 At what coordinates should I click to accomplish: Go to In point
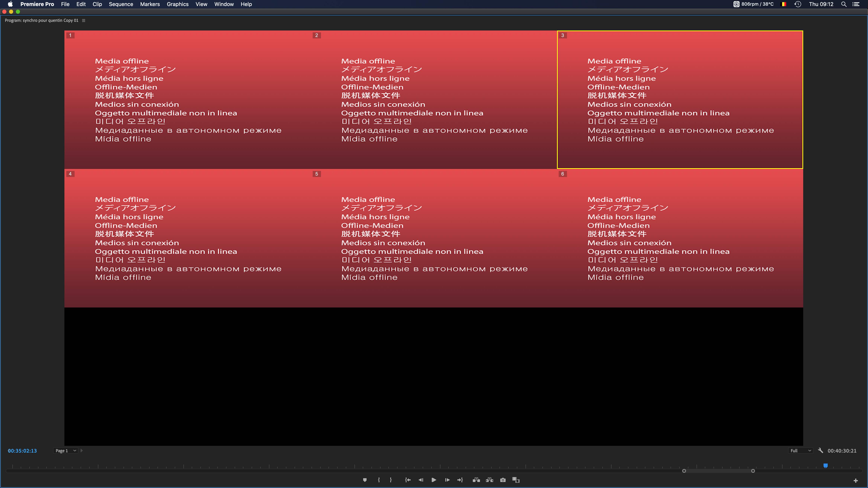[x=408, y=480]
